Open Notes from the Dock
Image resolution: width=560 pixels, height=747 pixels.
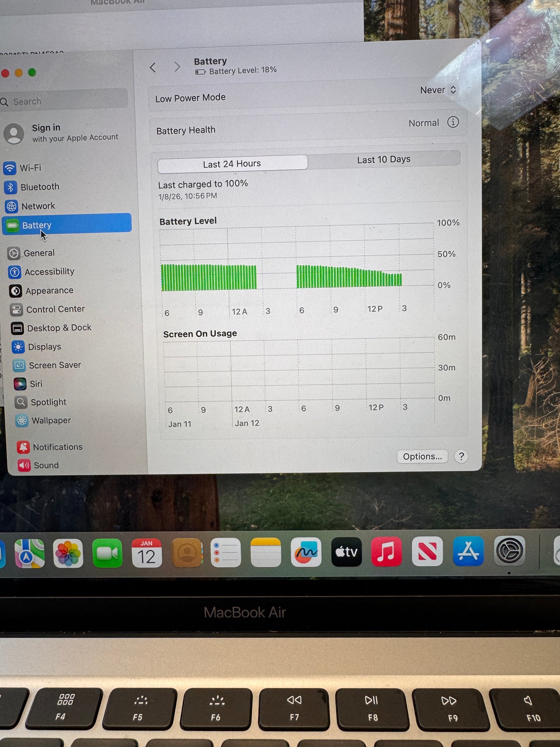(x=266, y=552)
